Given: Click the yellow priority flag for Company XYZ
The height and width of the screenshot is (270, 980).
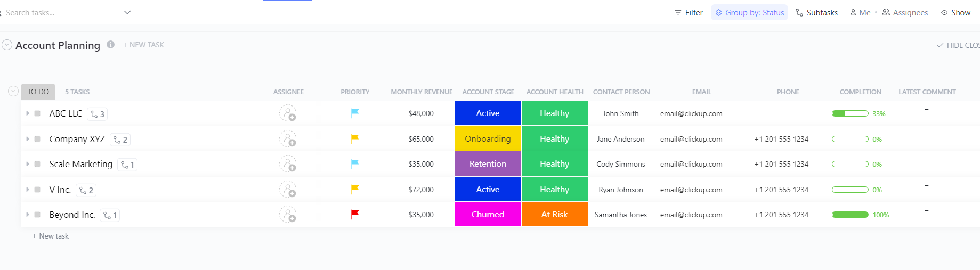Looking at the screenshot, I should coord(355,138).
